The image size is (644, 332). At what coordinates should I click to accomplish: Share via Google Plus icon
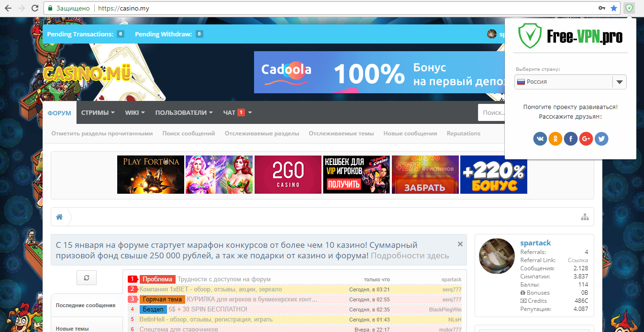click(586, 139)
